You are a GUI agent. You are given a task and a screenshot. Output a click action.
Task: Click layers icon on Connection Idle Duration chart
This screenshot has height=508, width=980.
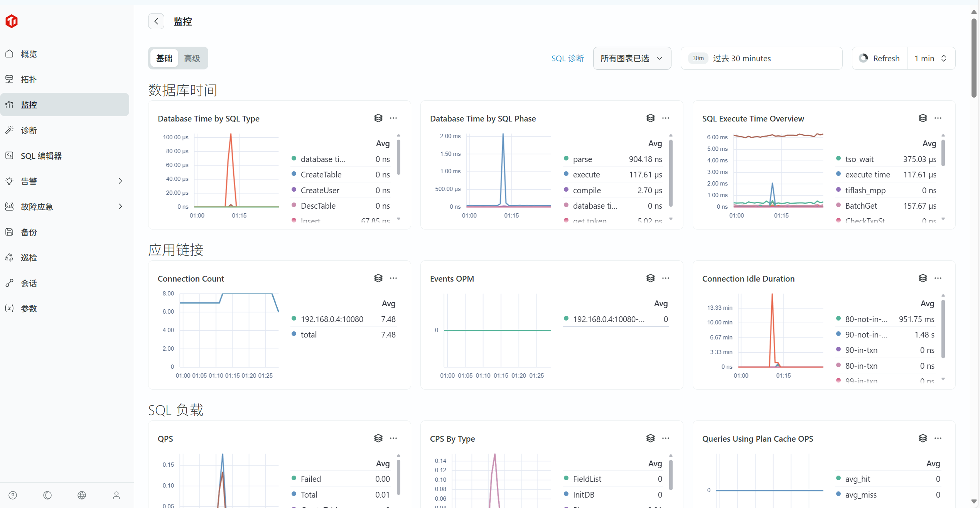(x=923, y=278)
